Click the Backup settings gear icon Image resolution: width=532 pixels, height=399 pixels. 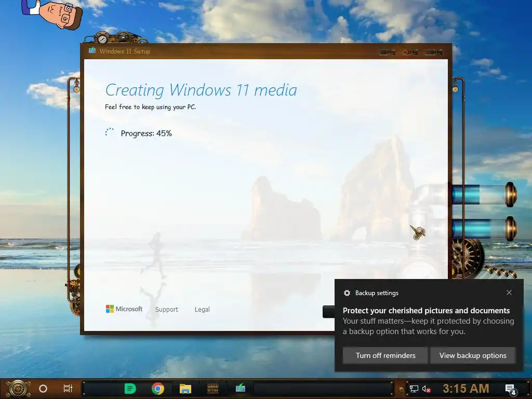pyautogui.click(x=347, y=293)
